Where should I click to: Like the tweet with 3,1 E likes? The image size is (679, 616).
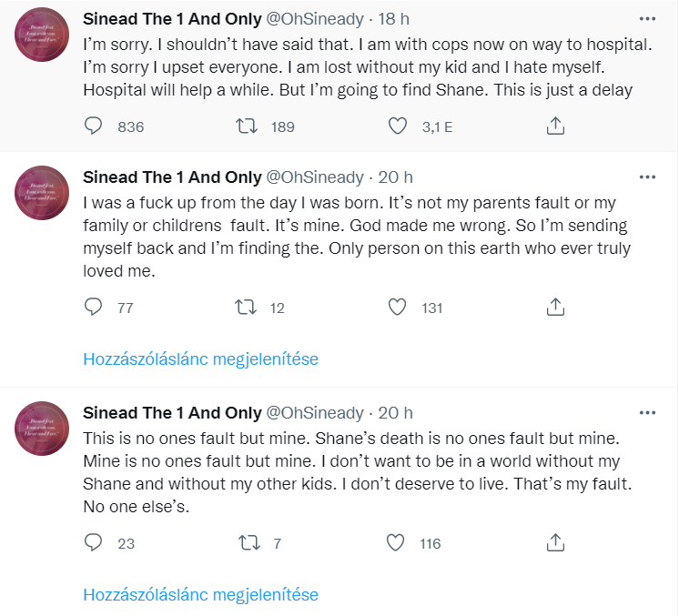pos(398,126)
